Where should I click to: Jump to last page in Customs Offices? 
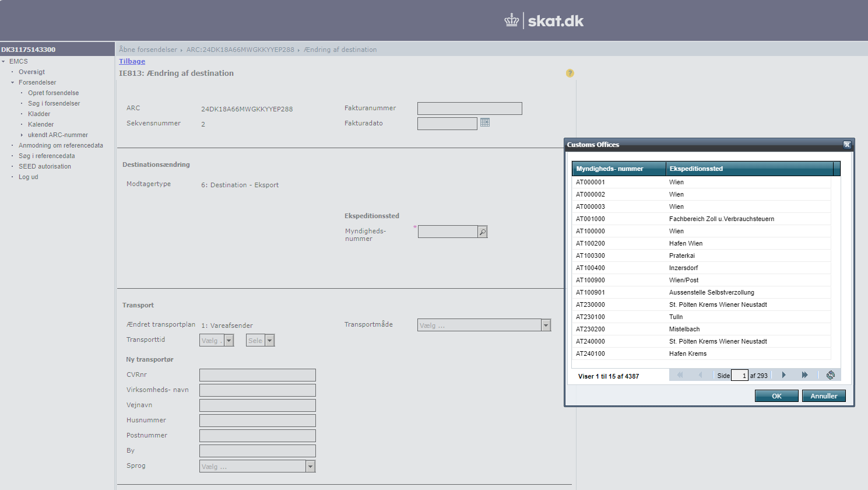coord(805,375)
